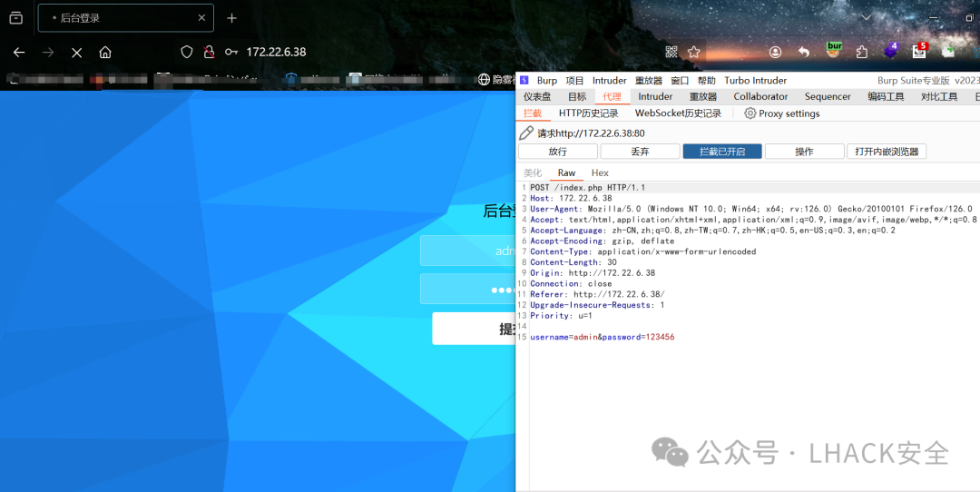
Task: Switch to the 对比工具 tab
Action: tap(939, 97)
